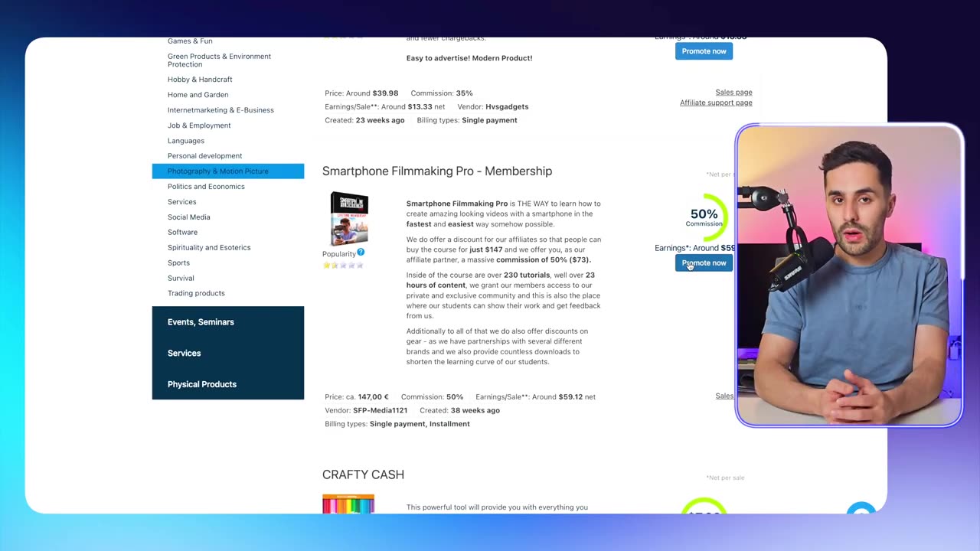
Task: Click the 'Easy to advertise! Modern Product!' text
Action: (469, 58)
